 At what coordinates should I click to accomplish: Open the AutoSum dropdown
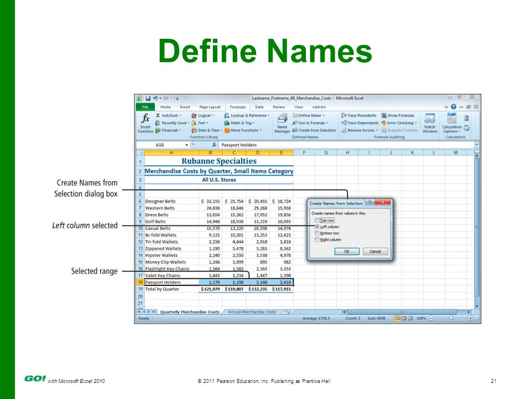168,115
